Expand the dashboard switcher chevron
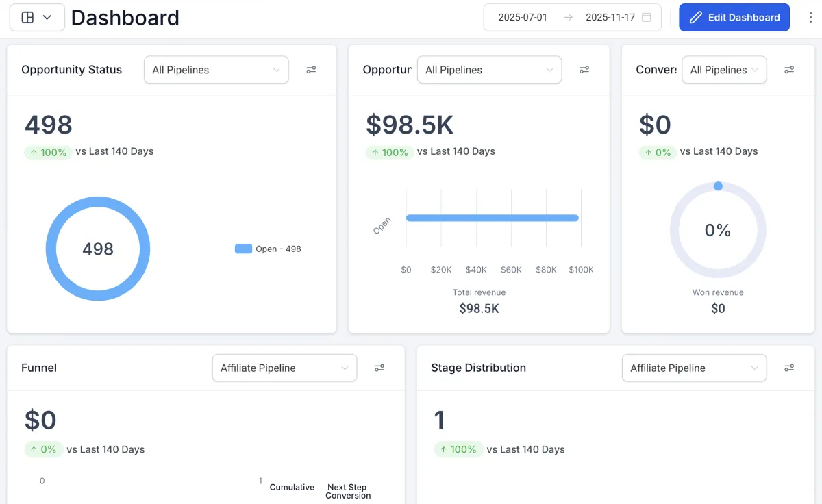 (47, 18)
